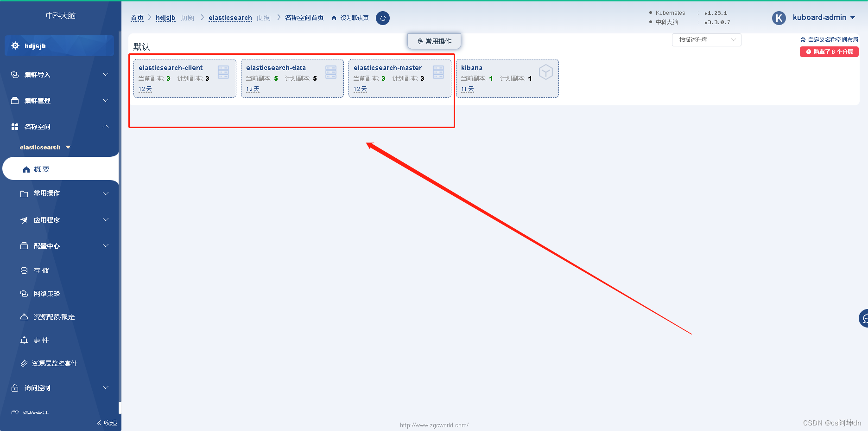The image size is (868, 431).
Task: Click the 12天 age on elasticsearch-data card
Action: click(x=253, y=89)
